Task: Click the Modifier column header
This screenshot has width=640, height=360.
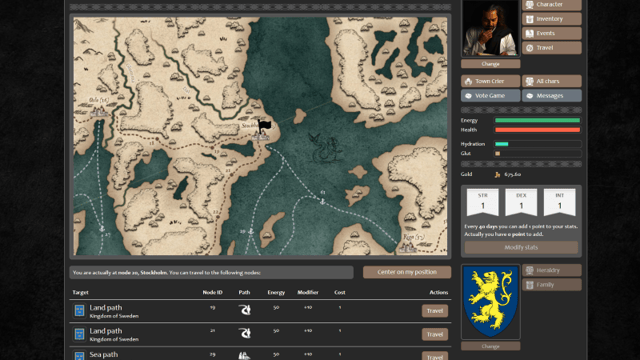Action: [308, 292]
